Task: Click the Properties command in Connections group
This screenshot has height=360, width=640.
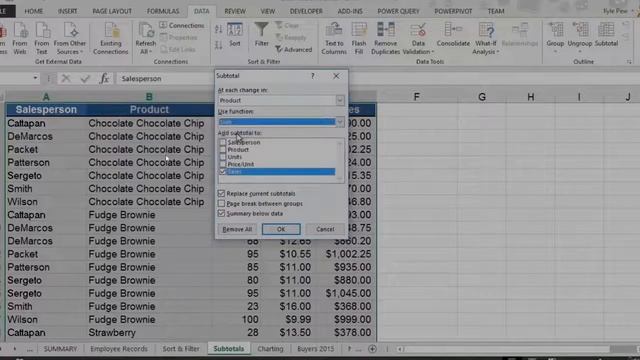Action: click(x=179, y=38)
